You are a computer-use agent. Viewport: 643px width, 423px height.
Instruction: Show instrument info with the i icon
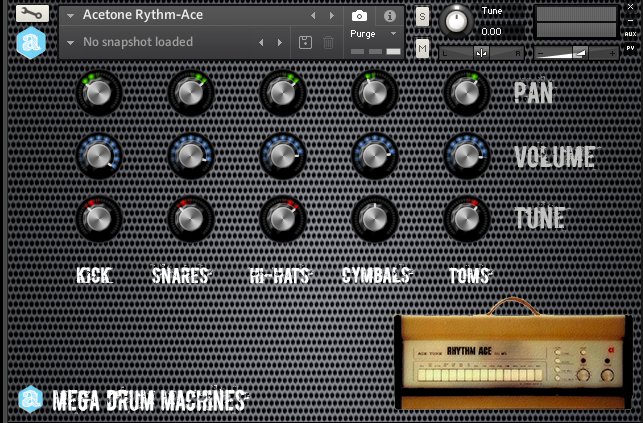point(390,16)
